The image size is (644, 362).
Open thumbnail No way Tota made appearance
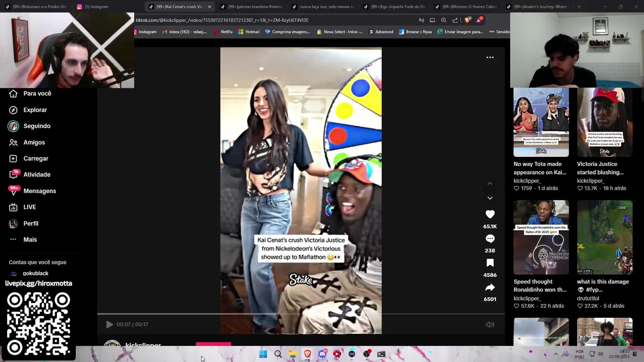click(x=541, y=122)
